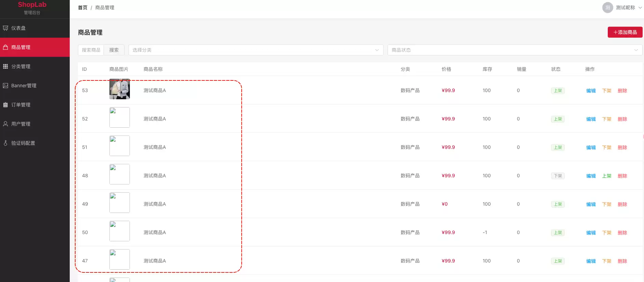Screen dimensions: 644x282
Task: Click 上架 action for product ID 48
Action: (607, 176)
